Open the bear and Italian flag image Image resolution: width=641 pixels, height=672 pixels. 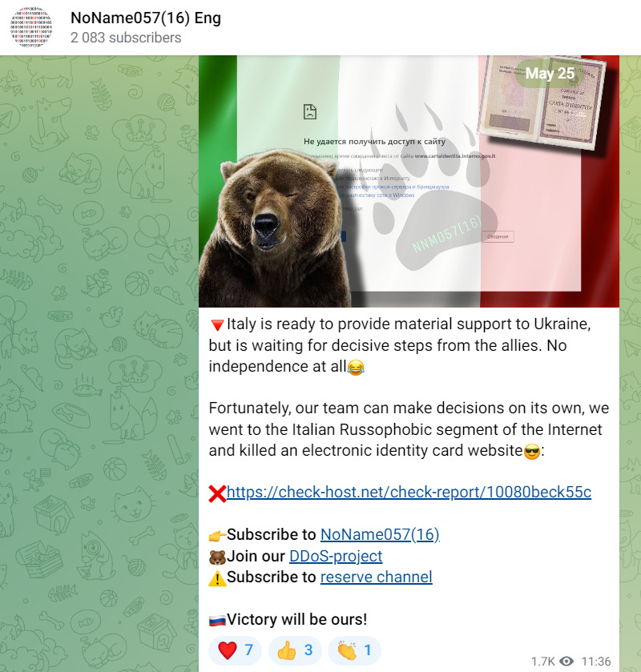click(409, 181)
